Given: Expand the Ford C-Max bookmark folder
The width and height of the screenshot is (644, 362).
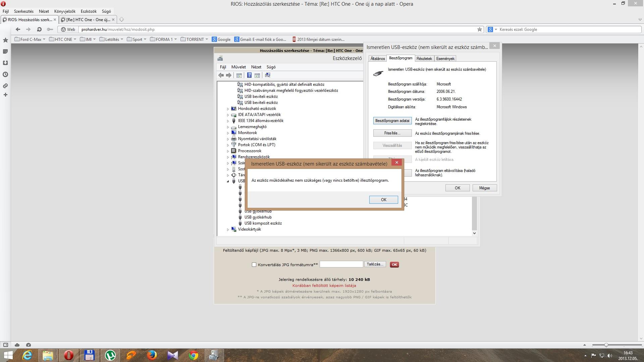Looking at the screenshot, I should [30, 40].
